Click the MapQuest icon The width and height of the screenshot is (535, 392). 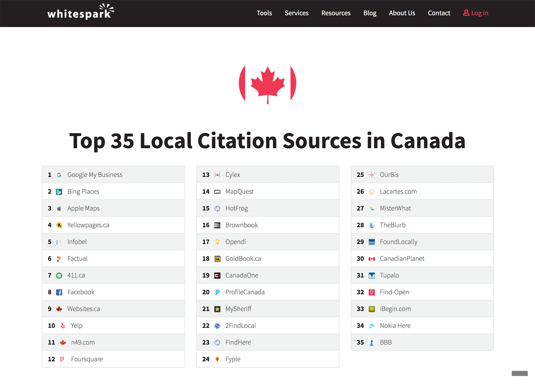point(217,192)
